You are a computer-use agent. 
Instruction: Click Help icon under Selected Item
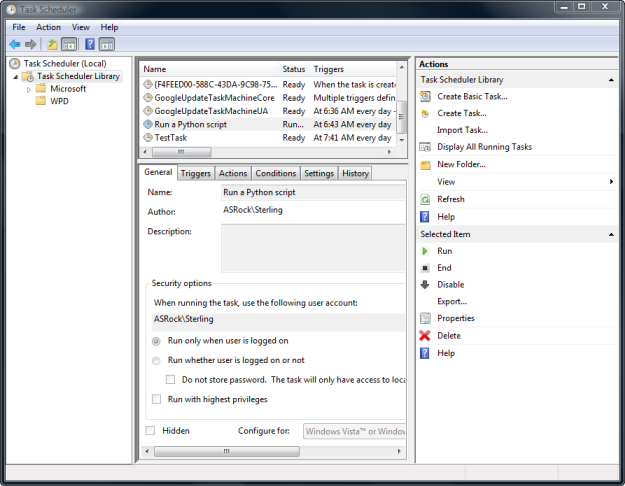(x=425, y=353)
